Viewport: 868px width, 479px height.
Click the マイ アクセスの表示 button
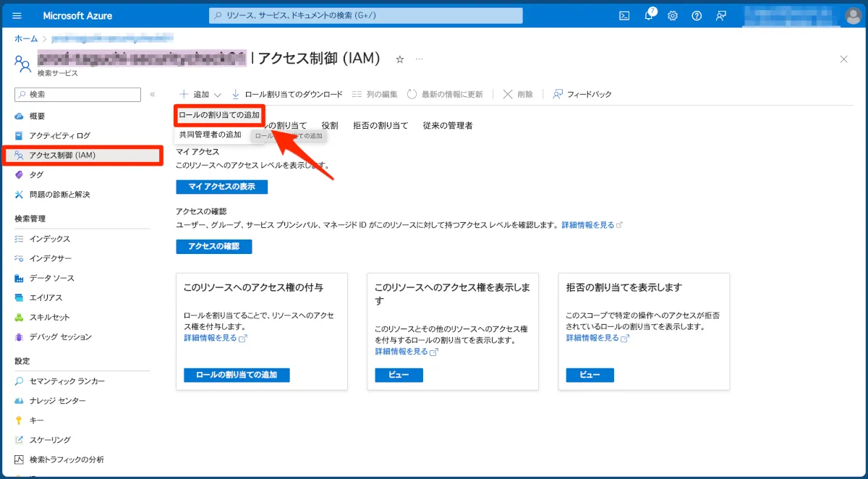(x=221, y=187)
